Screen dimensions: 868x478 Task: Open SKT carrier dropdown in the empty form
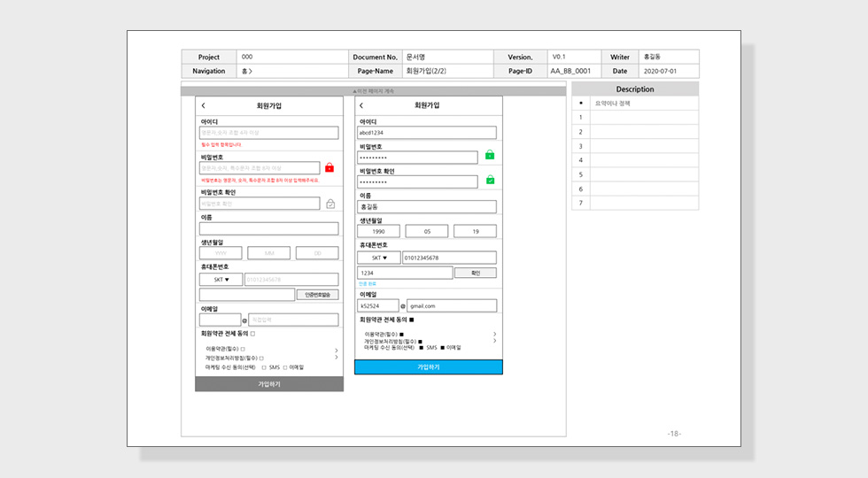click(221, 280)
